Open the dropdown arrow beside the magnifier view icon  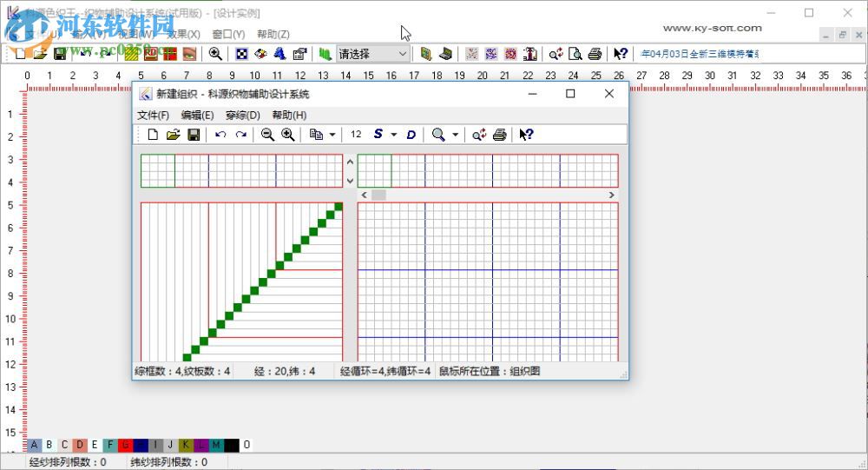(x=455, y=135)
